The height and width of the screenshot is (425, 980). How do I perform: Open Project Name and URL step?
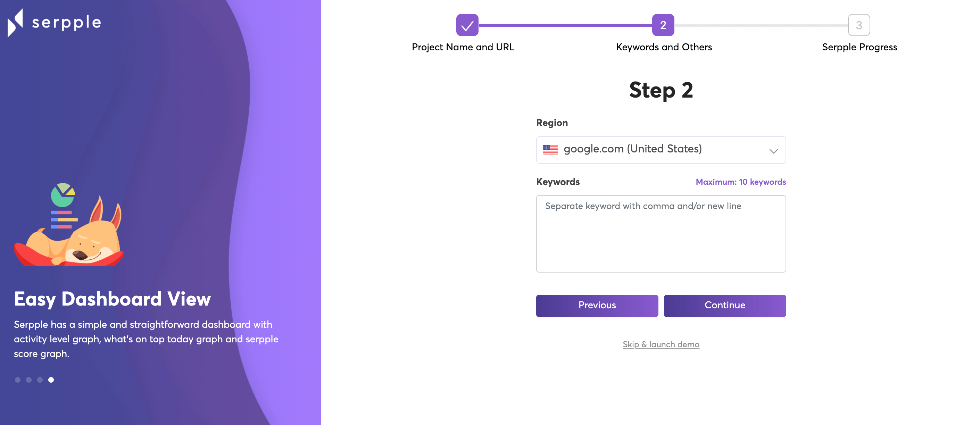[x=463, y=47]
